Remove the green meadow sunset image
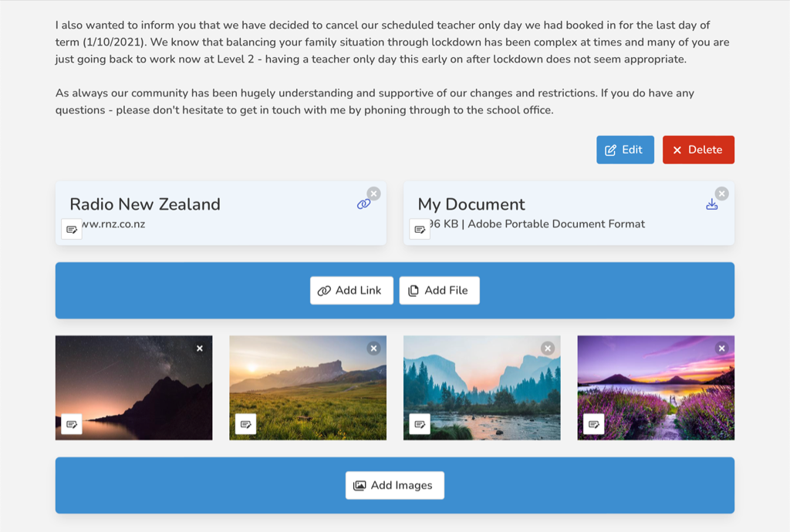 click(x=374, y=348)
